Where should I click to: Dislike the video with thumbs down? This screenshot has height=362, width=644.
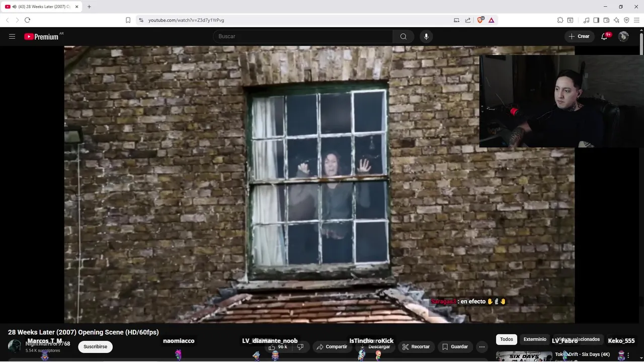(x=300, y=347)
